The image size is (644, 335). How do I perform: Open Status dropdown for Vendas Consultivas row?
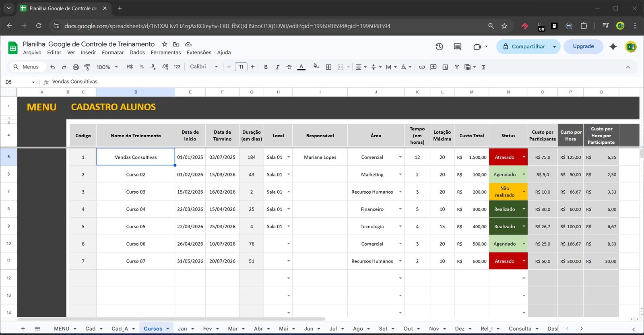click(524, 157)
